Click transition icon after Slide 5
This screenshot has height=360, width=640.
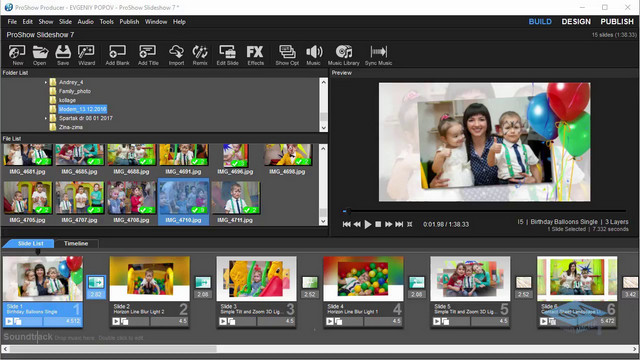pos(524,282)
